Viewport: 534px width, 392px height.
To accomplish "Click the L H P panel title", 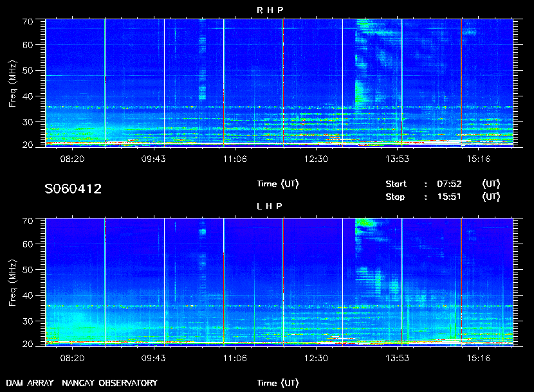I will pyautogui.click(x=270, y=206).
